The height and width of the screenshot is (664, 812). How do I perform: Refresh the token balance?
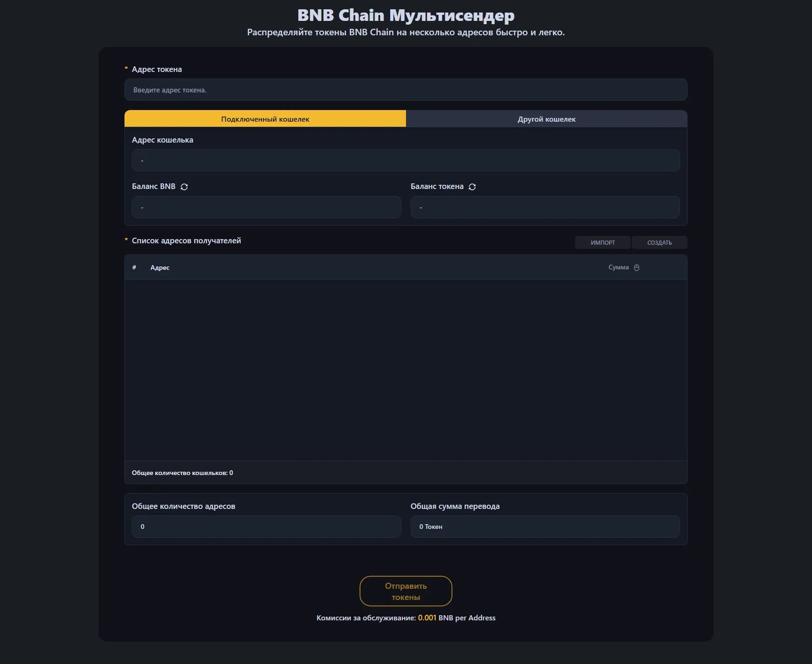point(472,187)
